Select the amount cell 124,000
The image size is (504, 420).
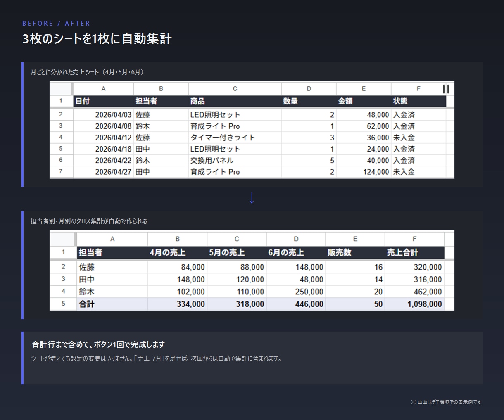pos(364,172)
